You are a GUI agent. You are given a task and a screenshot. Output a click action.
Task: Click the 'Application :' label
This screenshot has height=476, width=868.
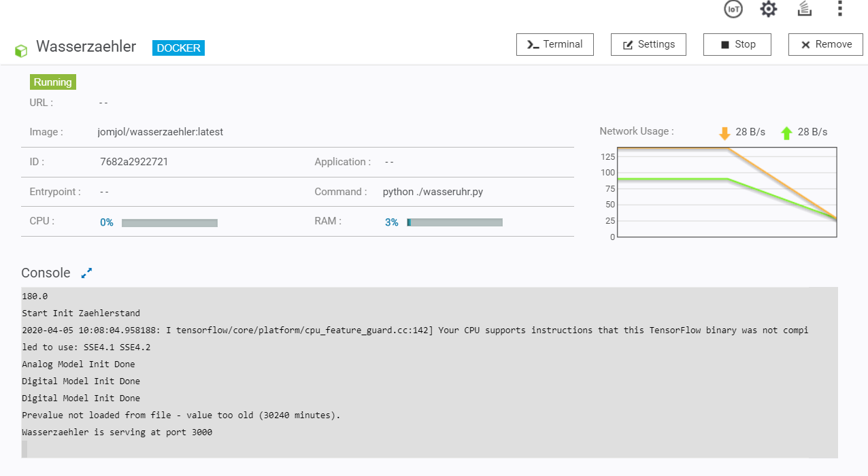(343, 162)
